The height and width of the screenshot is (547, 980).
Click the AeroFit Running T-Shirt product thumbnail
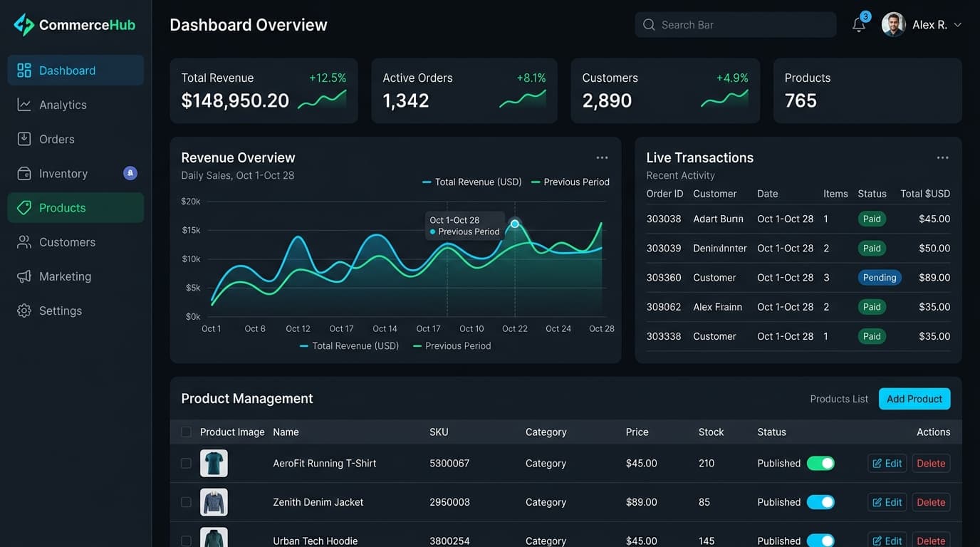214,463
